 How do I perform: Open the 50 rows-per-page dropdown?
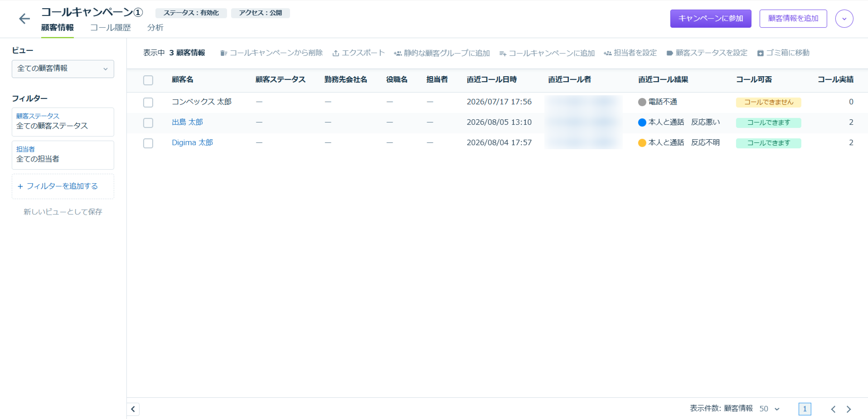pos(769,409)
